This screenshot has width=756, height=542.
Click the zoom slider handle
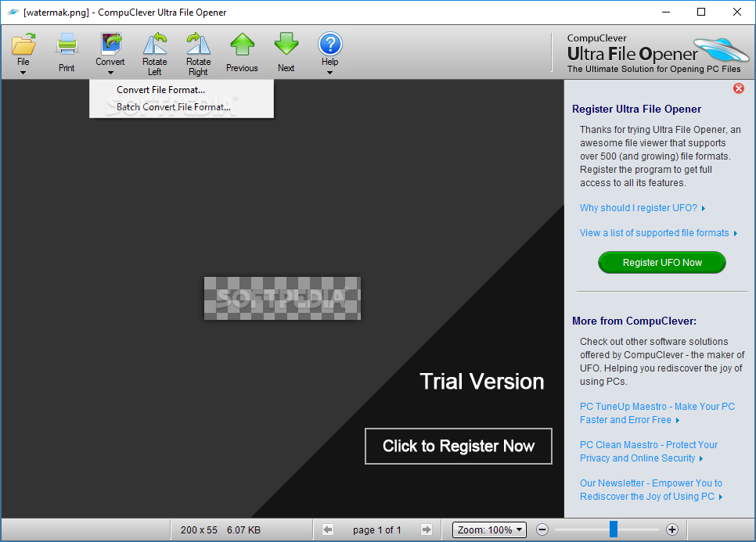click(x=614, y=529)
